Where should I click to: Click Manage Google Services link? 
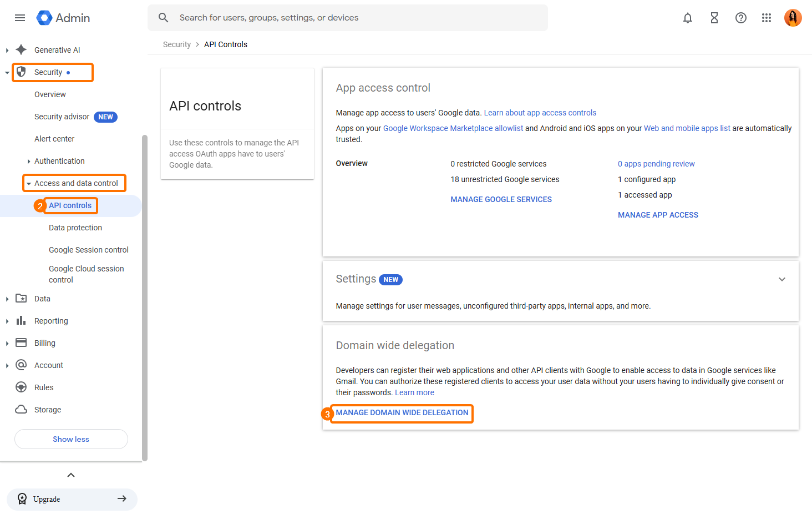pyautogui.click(x=501, y=199)
